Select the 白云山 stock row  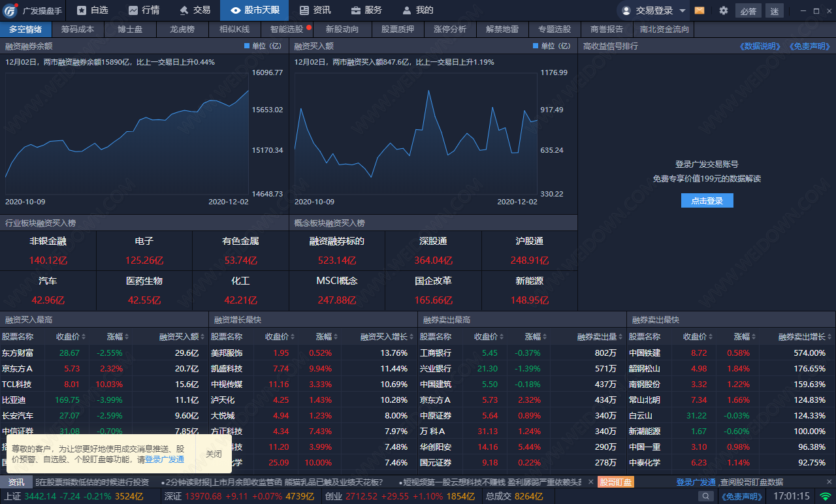(731, 415)
